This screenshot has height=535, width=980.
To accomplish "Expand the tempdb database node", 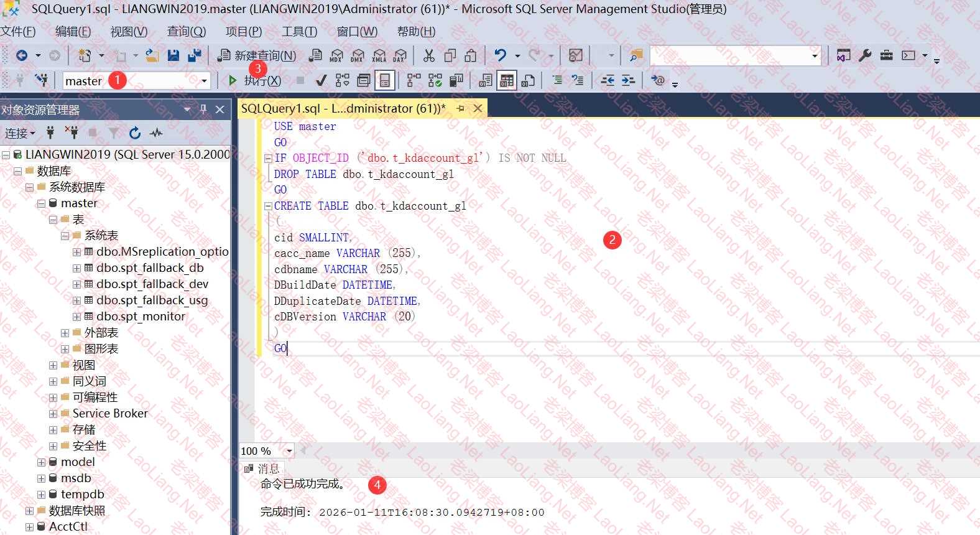I will (x=41, y=495).
